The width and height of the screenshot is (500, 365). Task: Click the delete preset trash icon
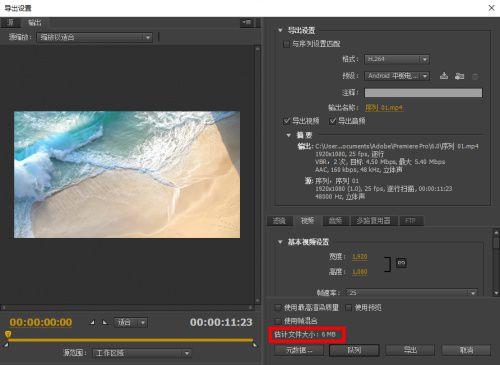(475, 77)
